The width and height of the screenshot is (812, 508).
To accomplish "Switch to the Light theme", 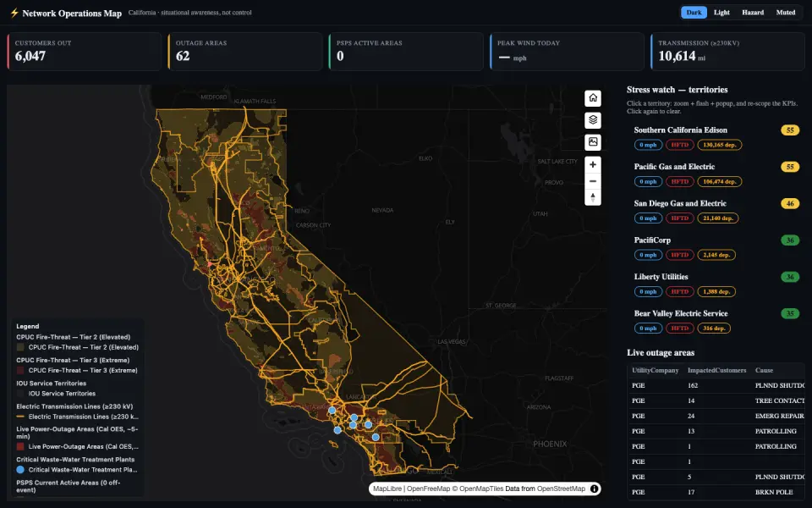I will click(x=721, y=13).
